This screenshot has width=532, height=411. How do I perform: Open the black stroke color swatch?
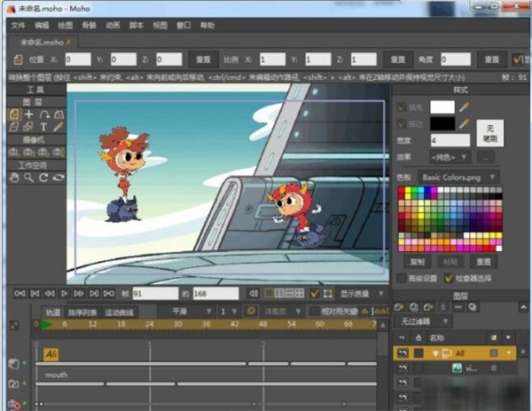coord(442,123)
